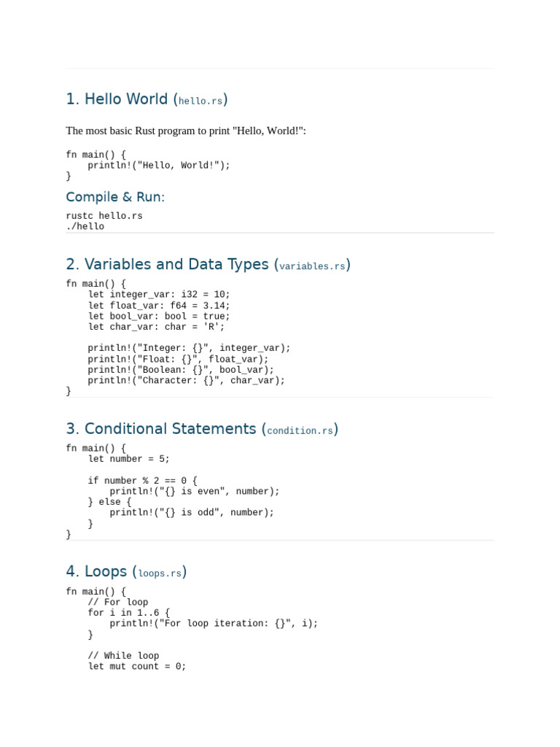Click the "// While loop" comment
This screenshot has height=747, width=560.
pyautogui.click(x=123, y=656)
